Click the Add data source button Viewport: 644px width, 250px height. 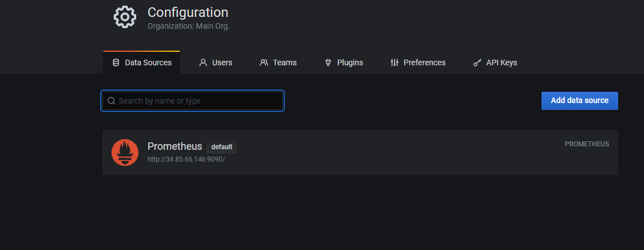579,101
